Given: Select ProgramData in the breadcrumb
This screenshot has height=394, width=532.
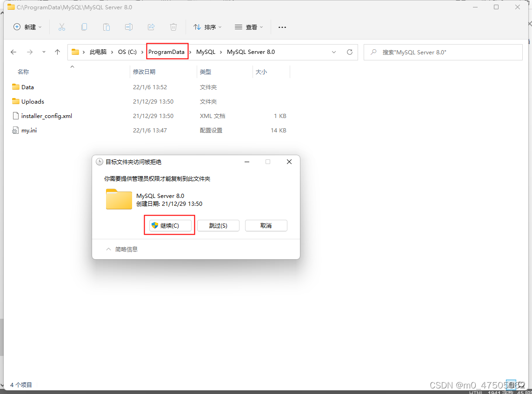Looking at the screenshot, I should (166, 52).
